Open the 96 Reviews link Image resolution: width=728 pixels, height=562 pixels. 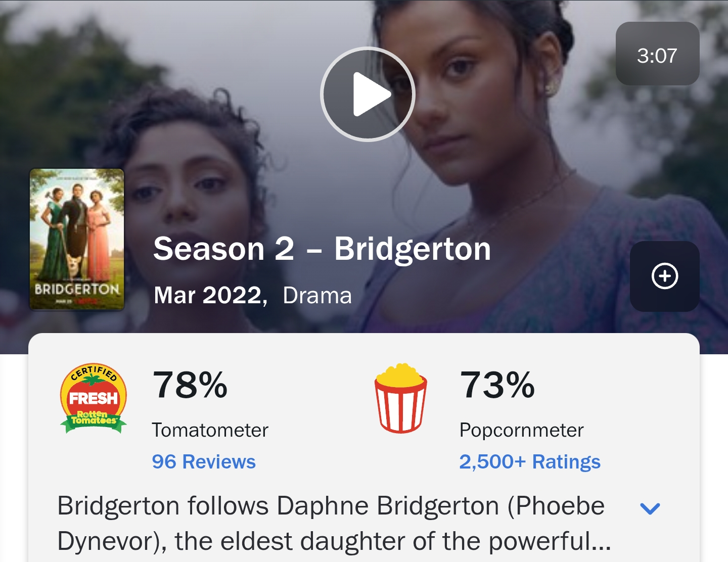[x=204, y=461]
